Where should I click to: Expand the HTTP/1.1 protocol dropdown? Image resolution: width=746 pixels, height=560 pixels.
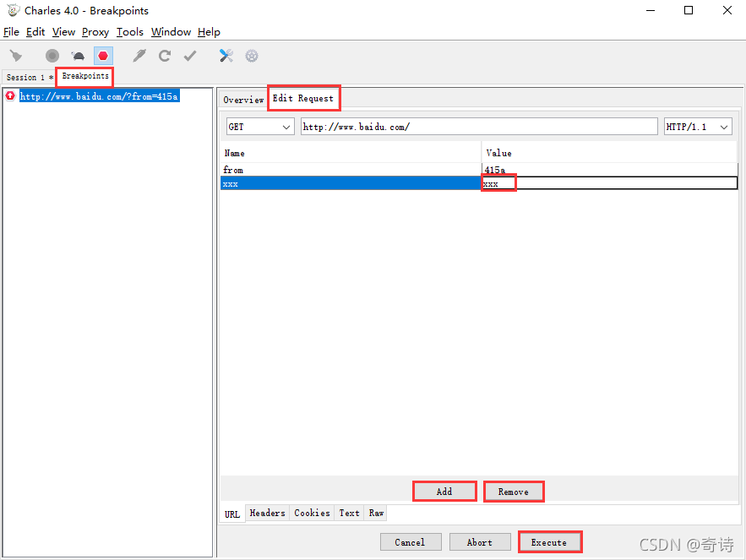(x=698, y=127)
